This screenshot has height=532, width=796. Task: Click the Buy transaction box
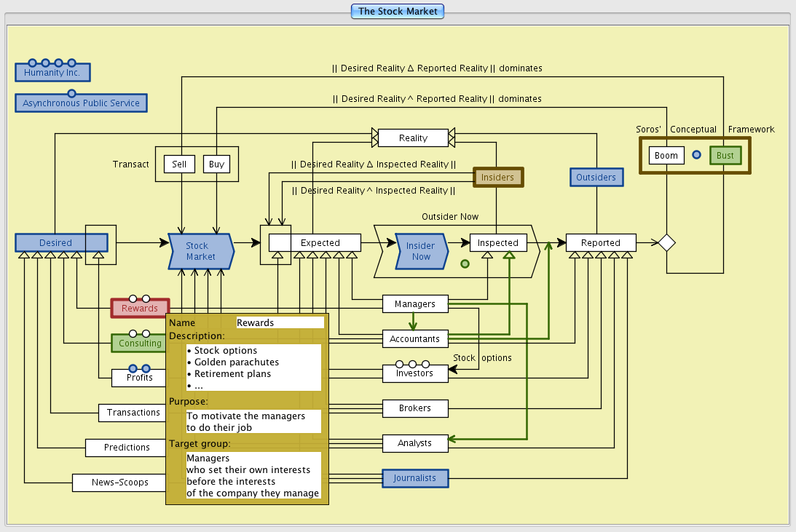216,164
